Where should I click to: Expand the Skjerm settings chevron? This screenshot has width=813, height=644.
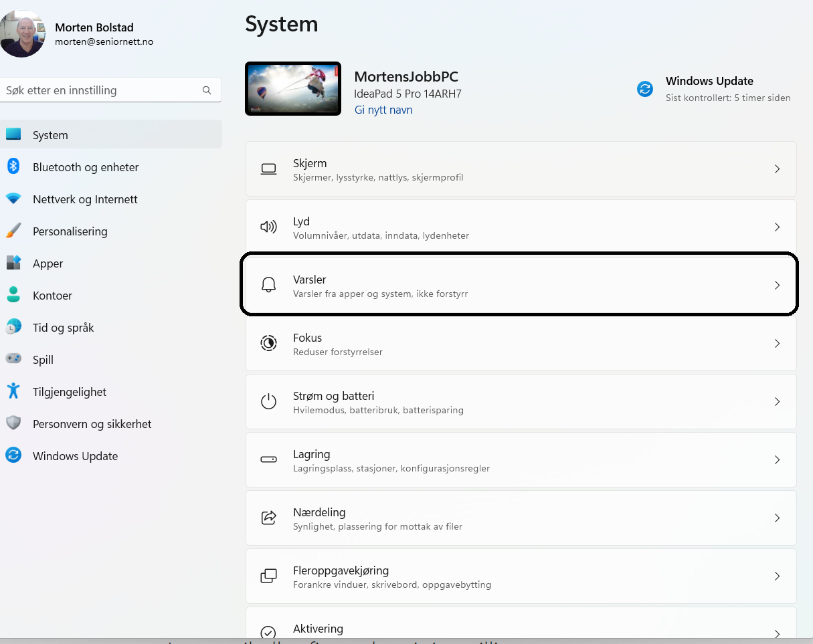click(777, 169)
